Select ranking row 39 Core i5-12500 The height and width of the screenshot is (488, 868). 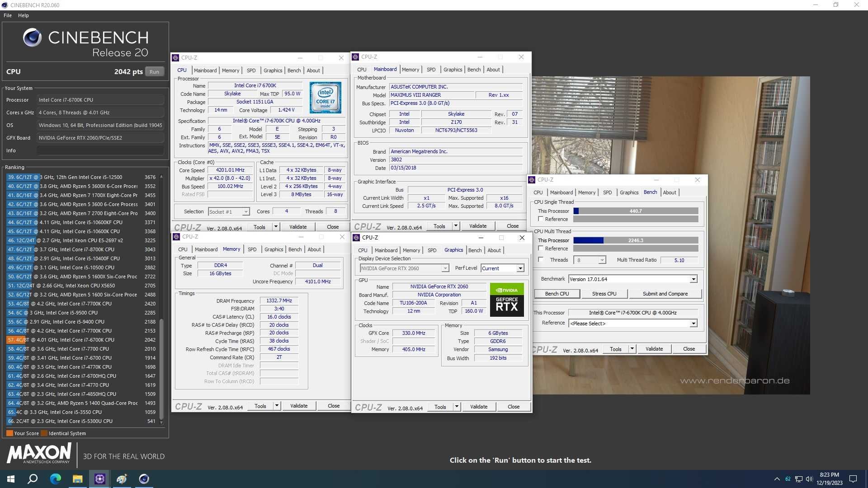click(x=81, y=177)
